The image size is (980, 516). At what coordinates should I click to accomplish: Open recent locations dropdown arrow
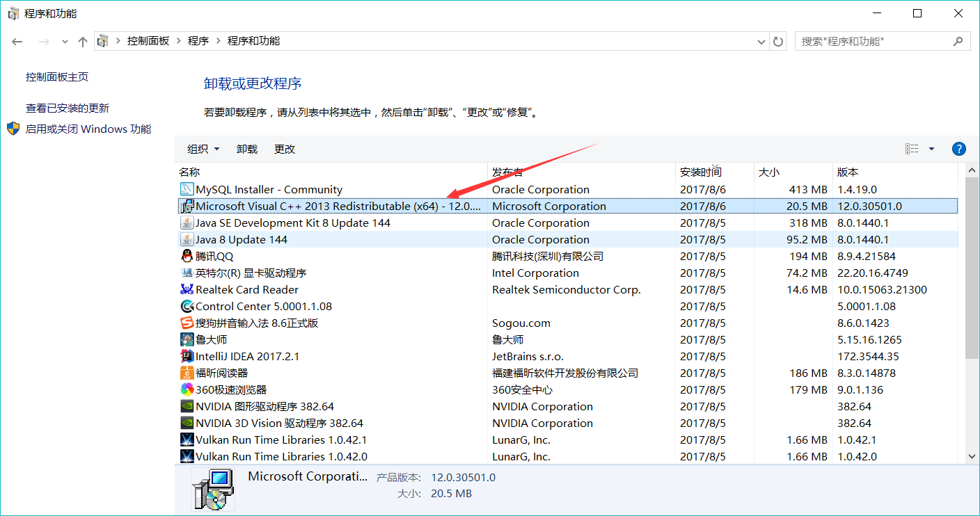[x=65, y=42]
